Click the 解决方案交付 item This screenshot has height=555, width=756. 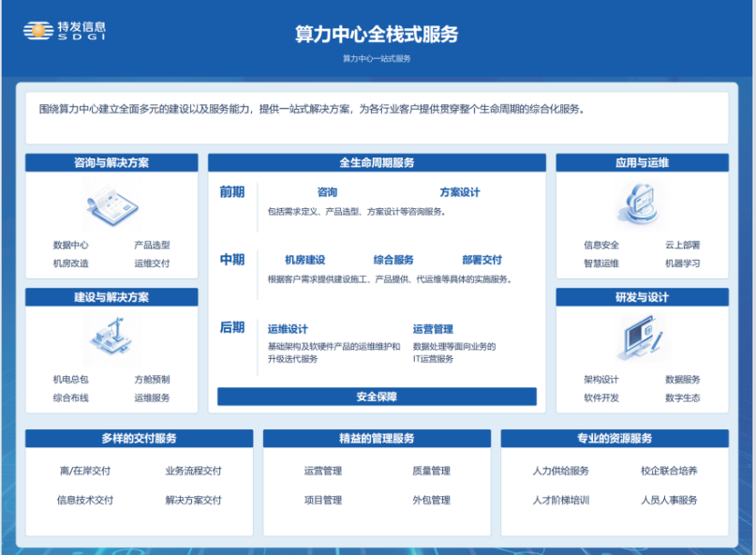tap(193, 500)
